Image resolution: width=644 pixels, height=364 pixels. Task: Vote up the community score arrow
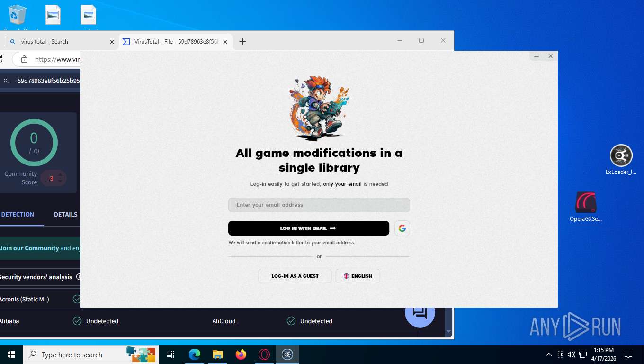(x=60, y=175)
